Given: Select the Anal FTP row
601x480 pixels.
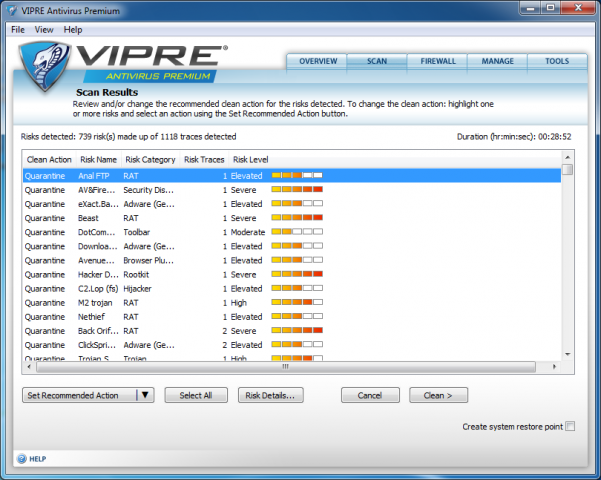Looking at the screenshot, I should tap(292, 176).
